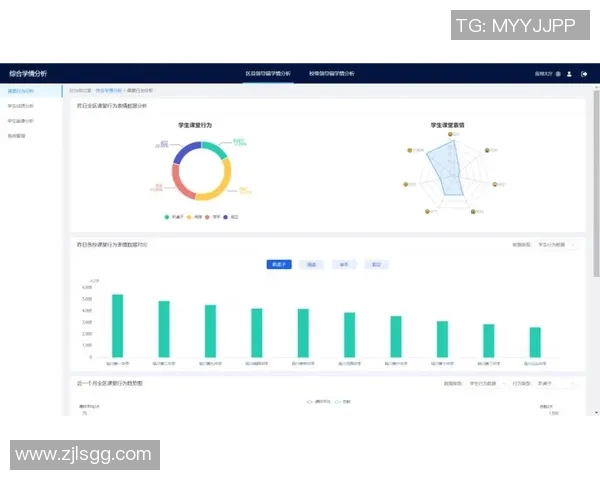Select 学生成绩分析 in the left sidebar

pos(21,105)
